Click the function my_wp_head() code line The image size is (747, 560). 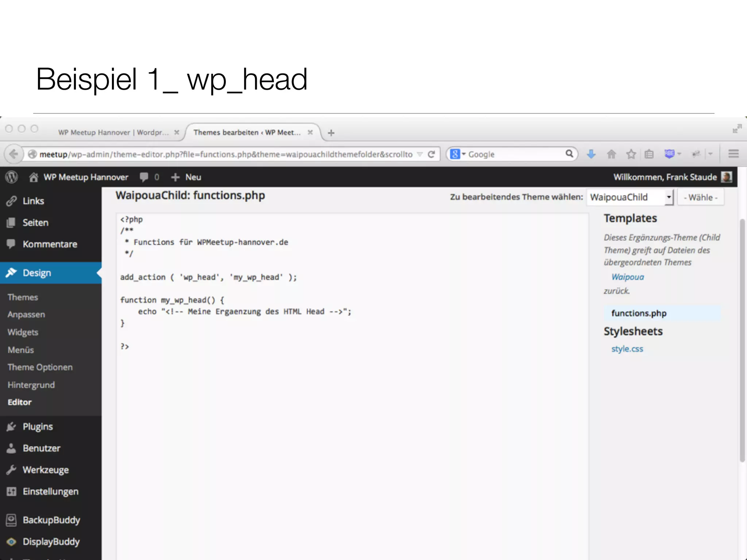pyautogui.click(x=172, y=300)
